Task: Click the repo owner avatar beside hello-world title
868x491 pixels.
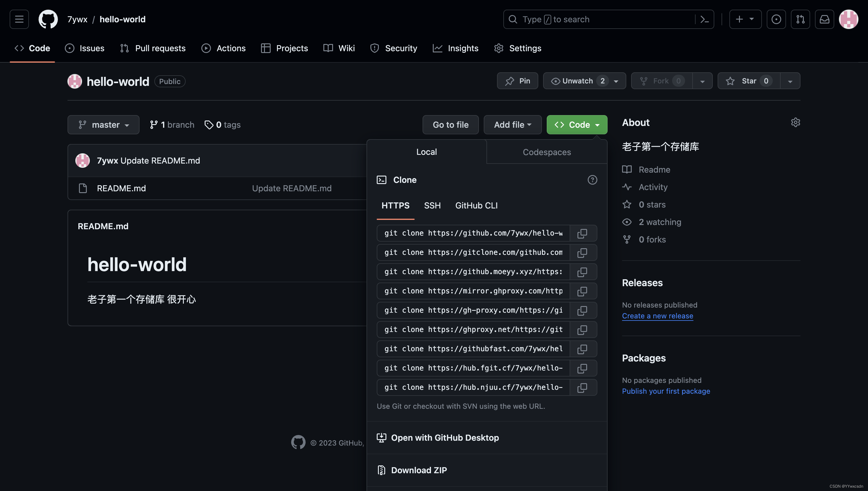Action: 74,81
